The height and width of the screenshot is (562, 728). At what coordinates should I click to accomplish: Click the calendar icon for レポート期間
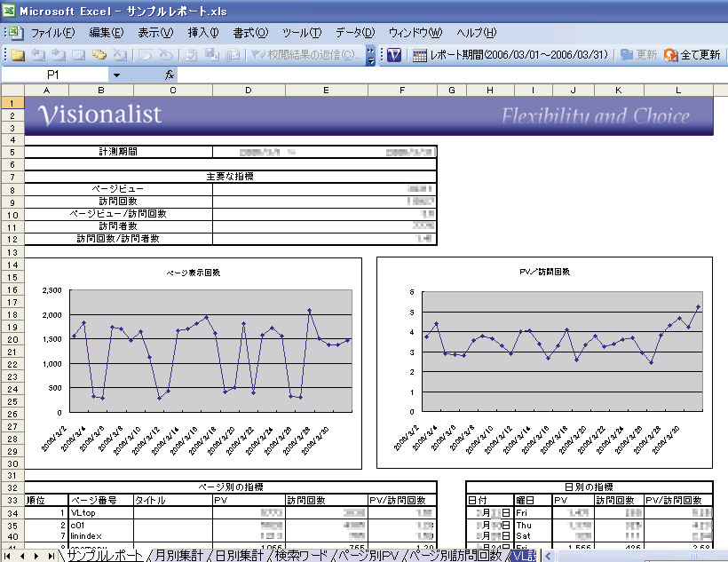[x=420, y=55]
